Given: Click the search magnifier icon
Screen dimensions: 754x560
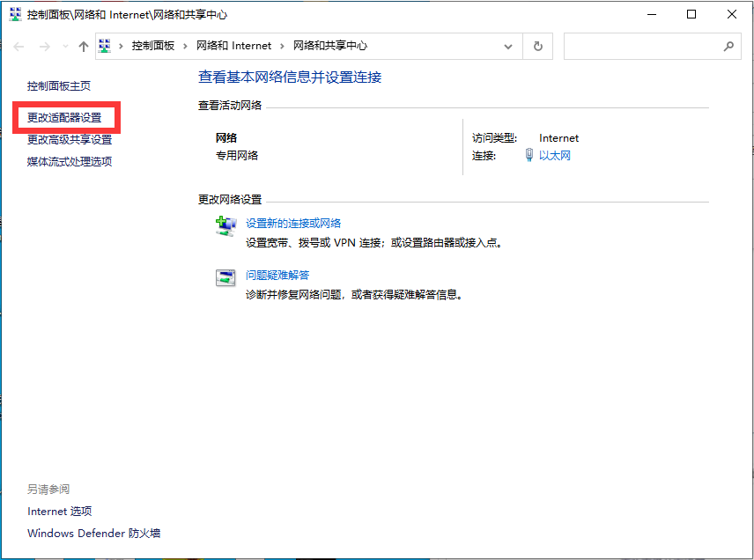Looking at the screenshot, I should [x=728, y=46].
